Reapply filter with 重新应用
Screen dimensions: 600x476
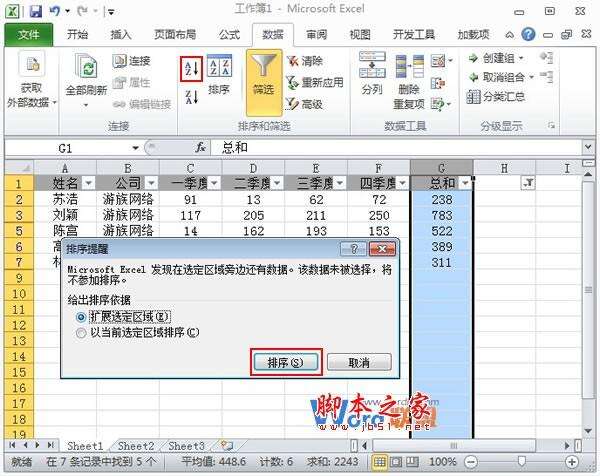[315, 82]
